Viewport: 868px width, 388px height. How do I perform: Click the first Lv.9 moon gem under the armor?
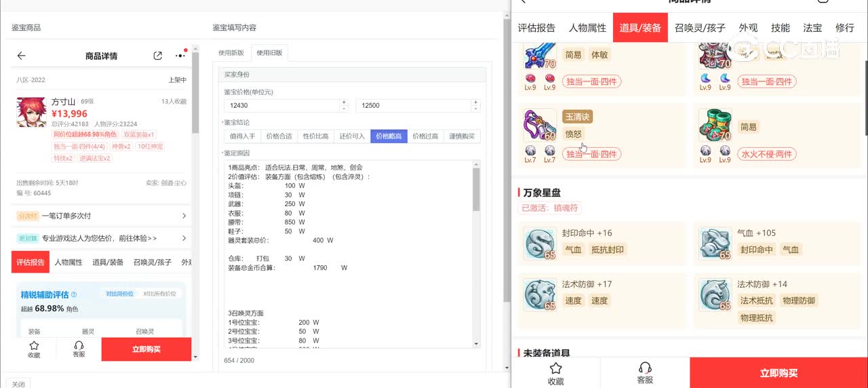pyautogui.click(x=705, y=79)
